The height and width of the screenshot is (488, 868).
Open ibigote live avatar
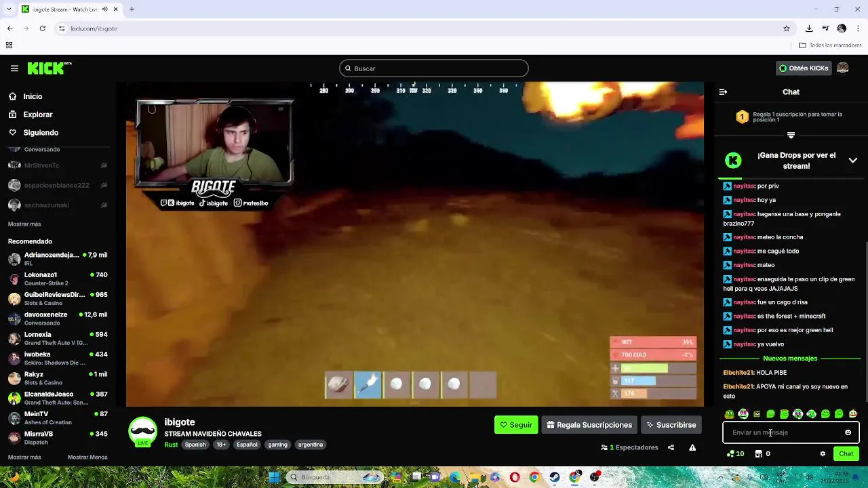(142, 432)
